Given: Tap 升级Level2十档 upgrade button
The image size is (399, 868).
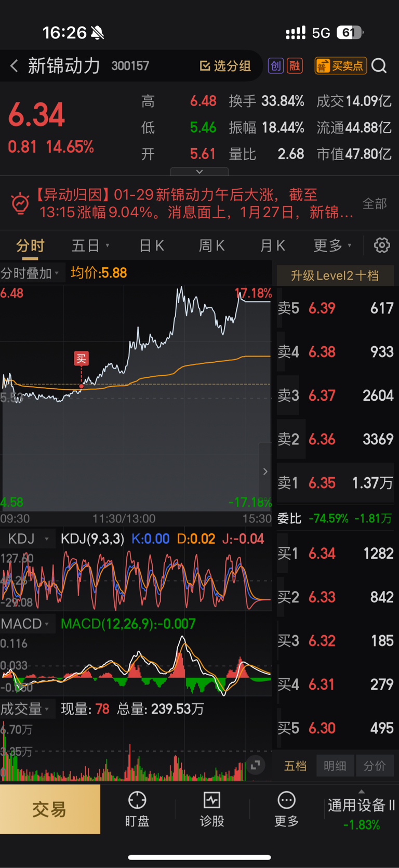Looking at the screenshot, I should (335, 275).
